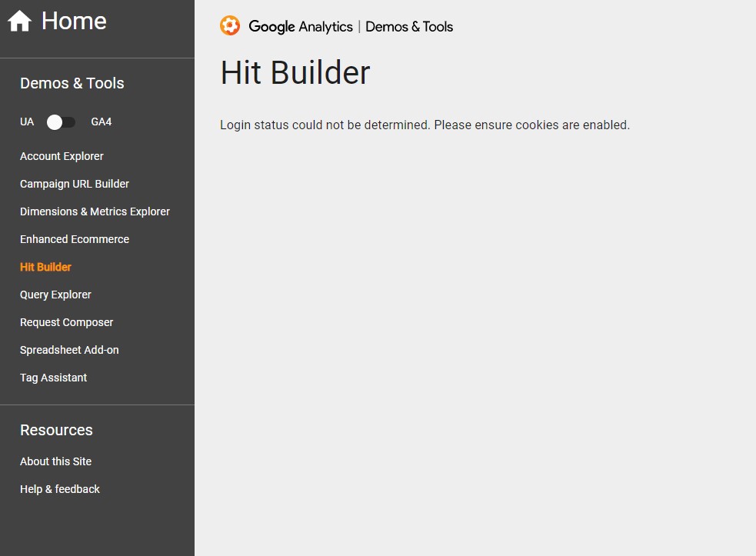Viewport: 756px width, 556px height.
Task: Open the Enhanced Ecommerce demo
Action: (x=74, y=239)
